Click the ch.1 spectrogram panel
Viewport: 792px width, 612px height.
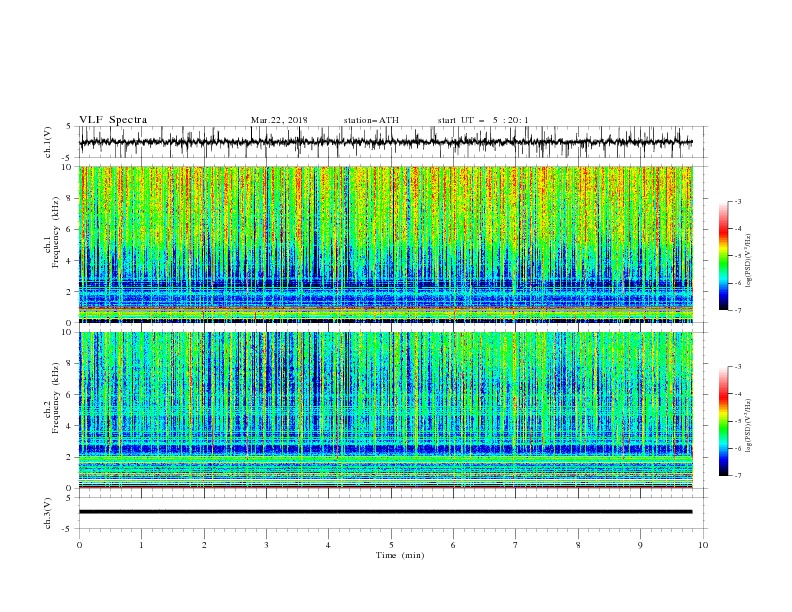click(x=385, y=244)
